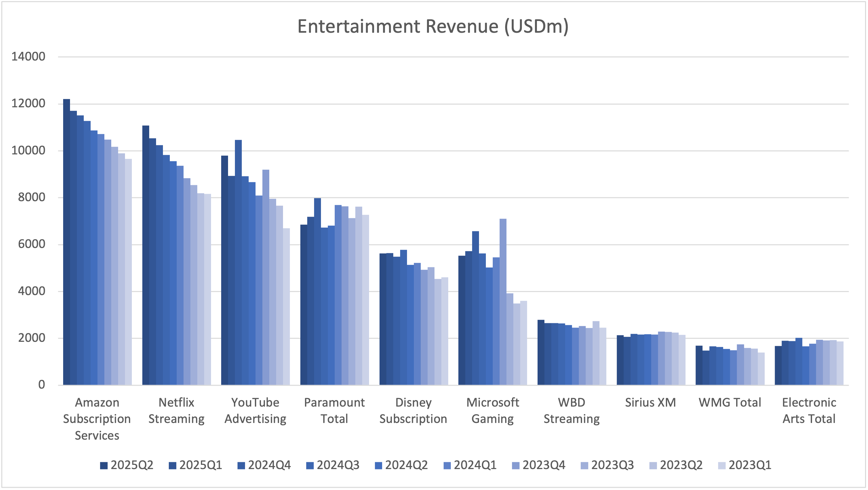Select the 2025Q2 legend color swatch
The width and height of the screenshot is (868, 490).
tap(104, 465)
